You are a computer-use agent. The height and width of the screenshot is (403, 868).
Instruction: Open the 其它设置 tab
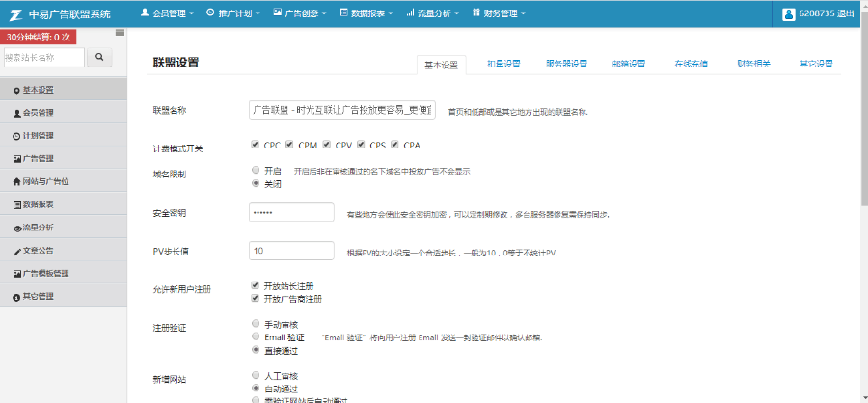click(816, 64)
